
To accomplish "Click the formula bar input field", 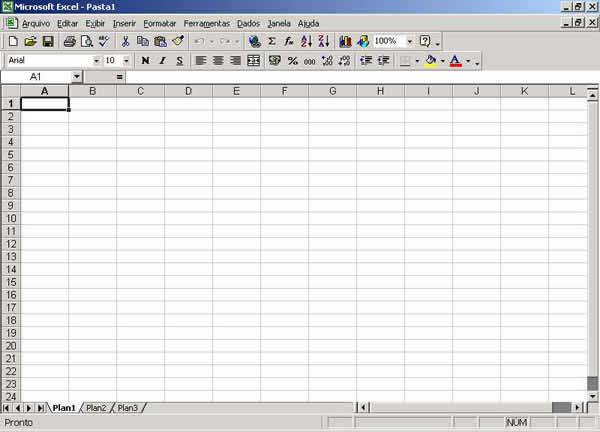I will (x=350, y=77).
